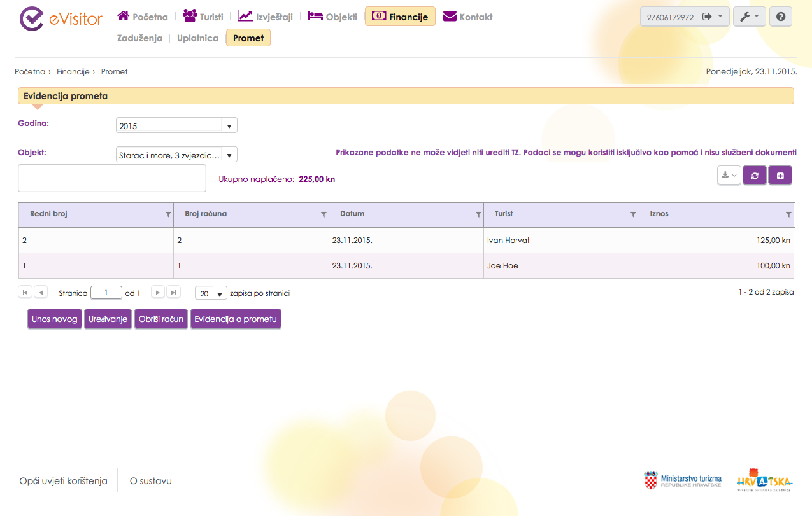The height and width of the screenshot is (516, 812).
Task: Open the Opći uvjeti korištenja link
Action: click(64, 481)
